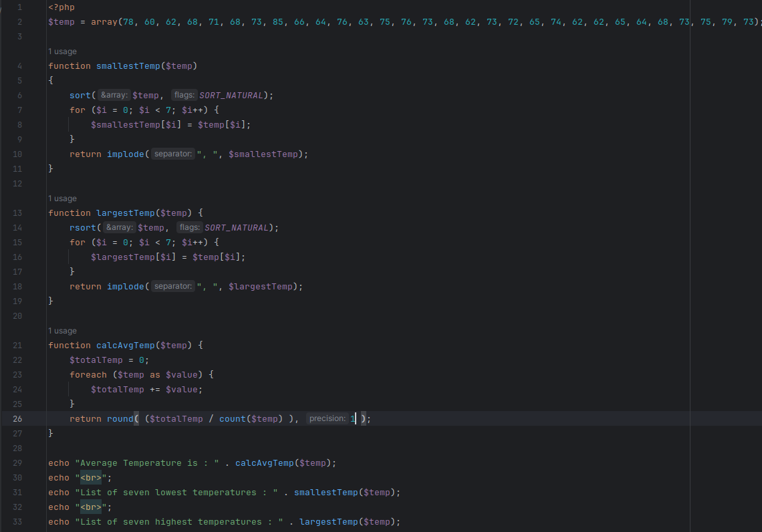Click line number 26 in the gutter

click(17, 419)
